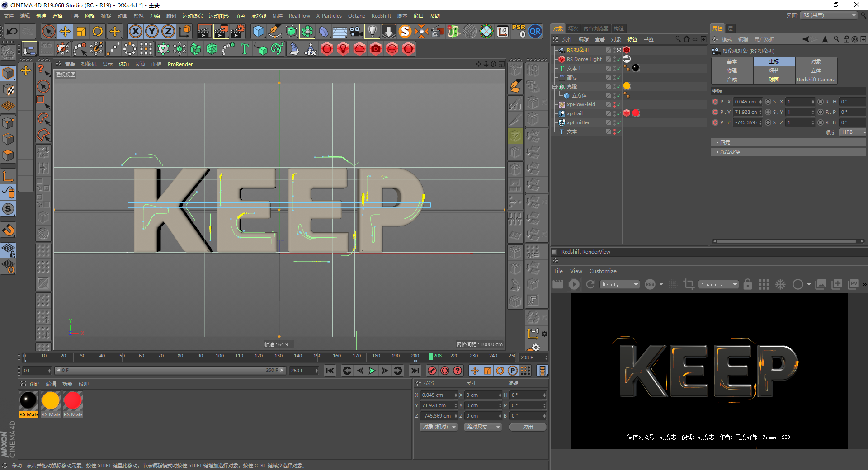Add a Cube primitive from toolbar
This screenshot has width=868, height=470.
coord(259,31)
